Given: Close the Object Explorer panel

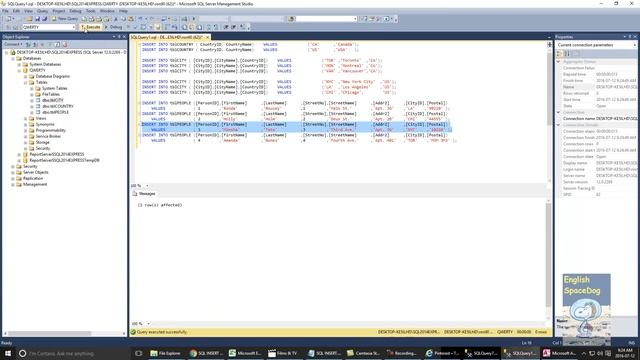Looking at the screenshot, I should pyautogui.click(x=124, y=37).
